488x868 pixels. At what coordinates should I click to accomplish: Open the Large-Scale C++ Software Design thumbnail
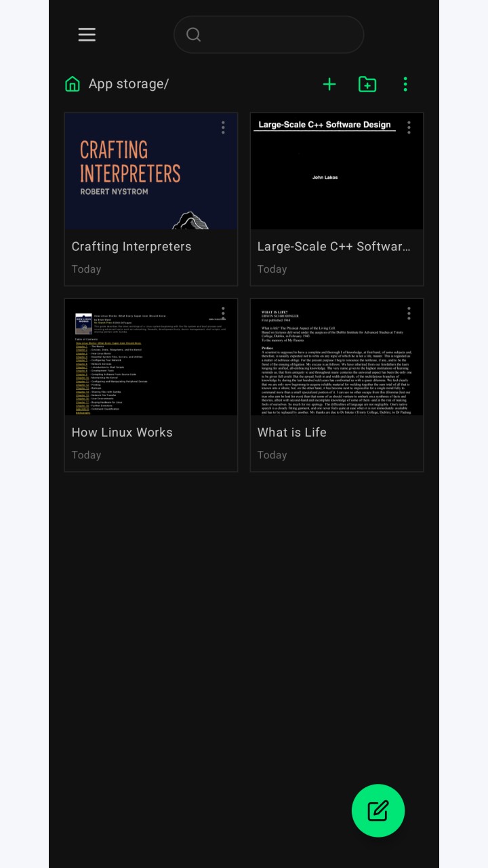pos(337,172)
